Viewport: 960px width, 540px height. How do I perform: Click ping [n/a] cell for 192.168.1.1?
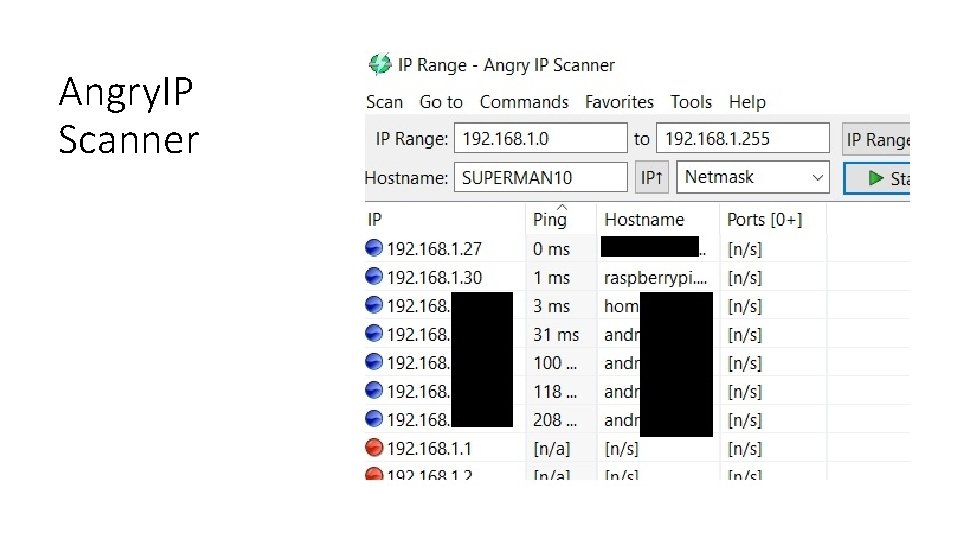(x=552, y=449)
